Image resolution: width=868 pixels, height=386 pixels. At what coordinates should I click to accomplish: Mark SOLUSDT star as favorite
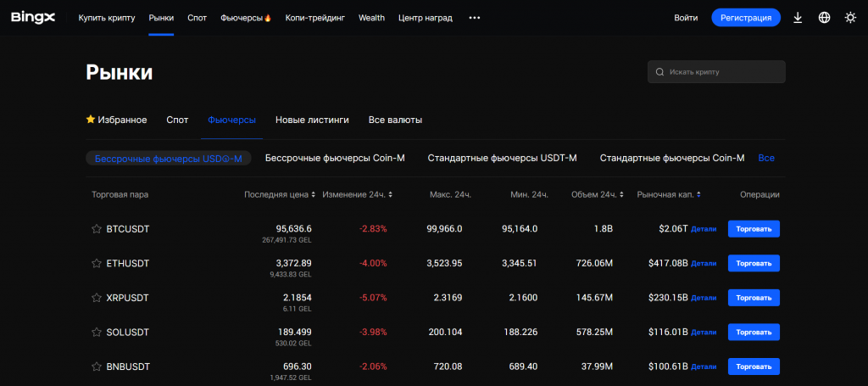tap(97, 333)
